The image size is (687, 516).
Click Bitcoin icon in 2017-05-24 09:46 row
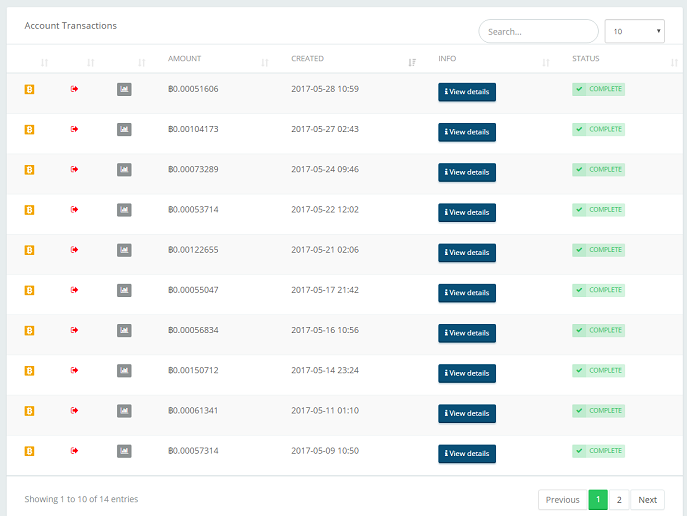(x=29, y=170)
